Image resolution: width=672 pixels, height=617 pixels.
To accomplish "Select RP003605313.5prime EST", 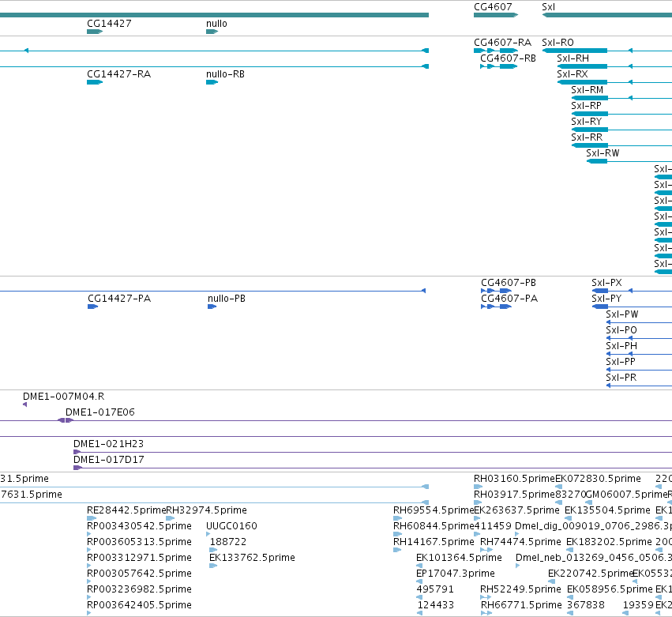I will (x=89, y=550).
